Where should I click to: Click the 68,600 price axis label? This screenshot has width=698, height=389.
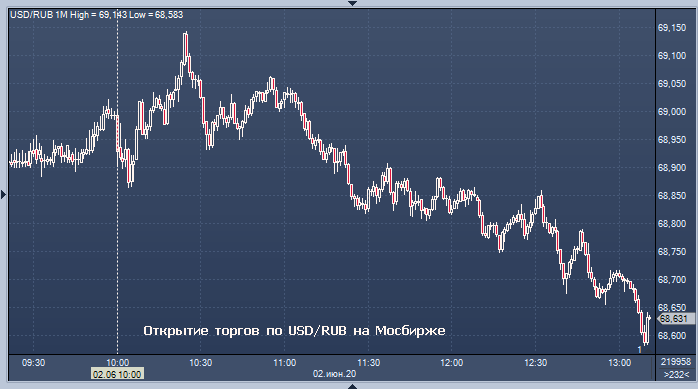point(672,336)
